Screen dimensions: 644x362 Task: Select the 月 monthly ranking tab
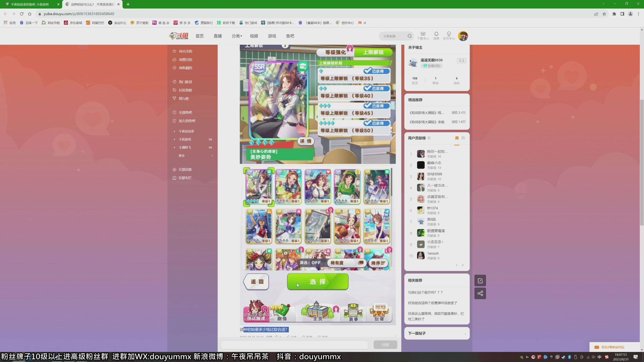pos(463,138)
